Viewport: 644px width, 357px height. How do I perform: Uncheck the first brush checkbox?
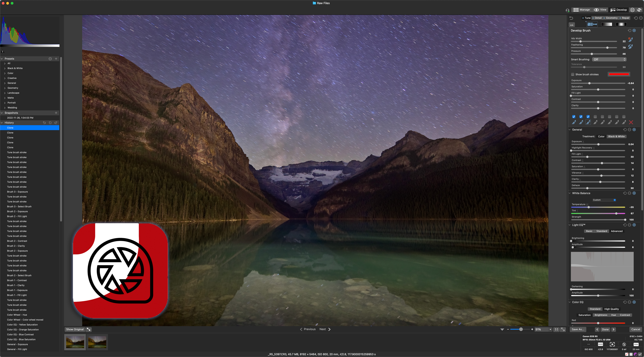574,117
